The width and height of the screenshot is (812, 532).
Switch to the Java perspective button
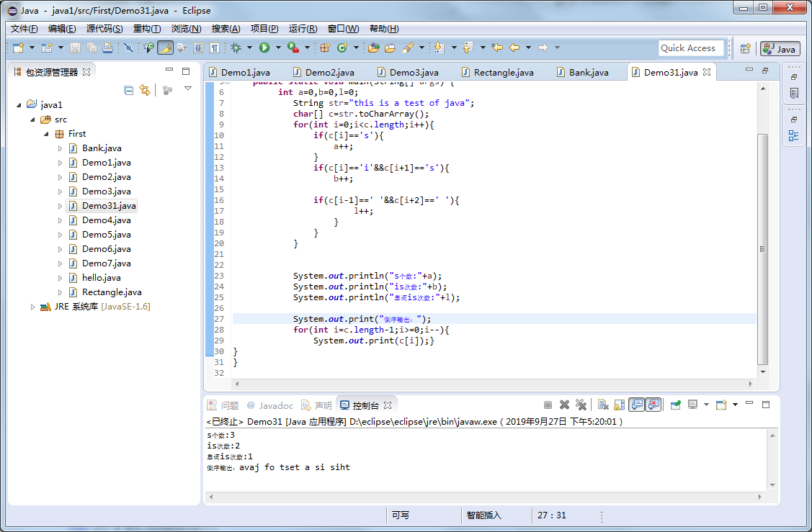(780, 49)
